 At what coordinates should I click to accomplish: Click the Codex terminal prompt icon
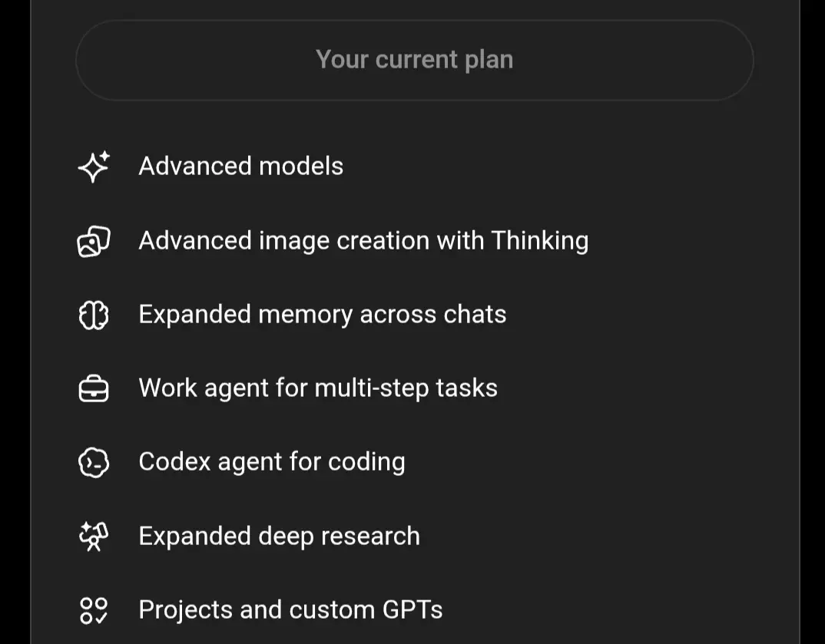[x=94, y=463]
